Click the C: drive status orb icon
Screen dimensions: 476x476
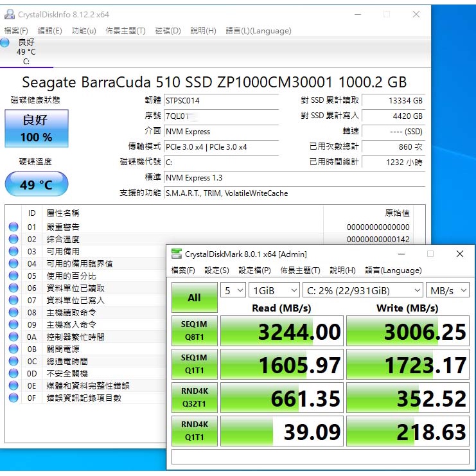[x=6, y=42]
